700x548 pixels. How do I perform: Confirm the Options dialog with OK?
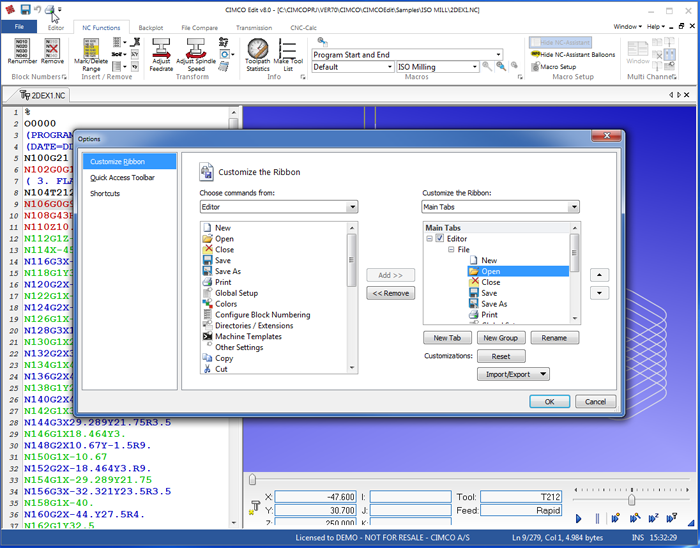pos(550,402)
